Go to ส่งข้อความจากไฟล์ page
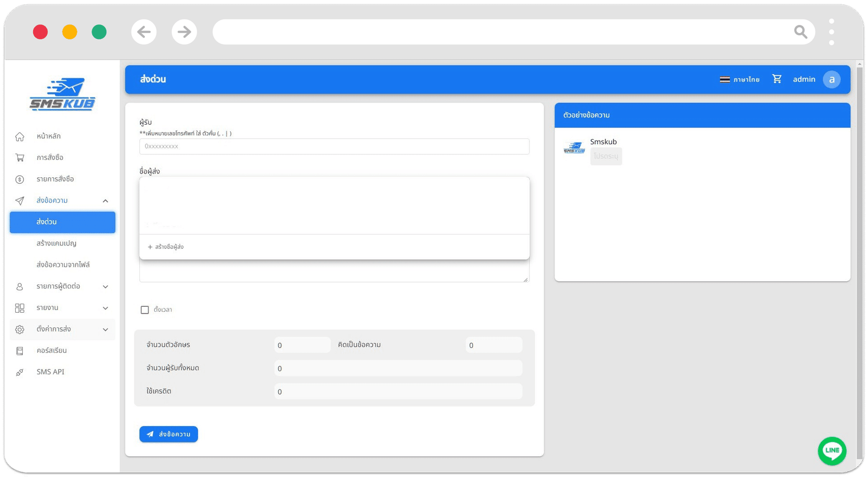Viewport: 868px width, 477px height. [63, 265]
